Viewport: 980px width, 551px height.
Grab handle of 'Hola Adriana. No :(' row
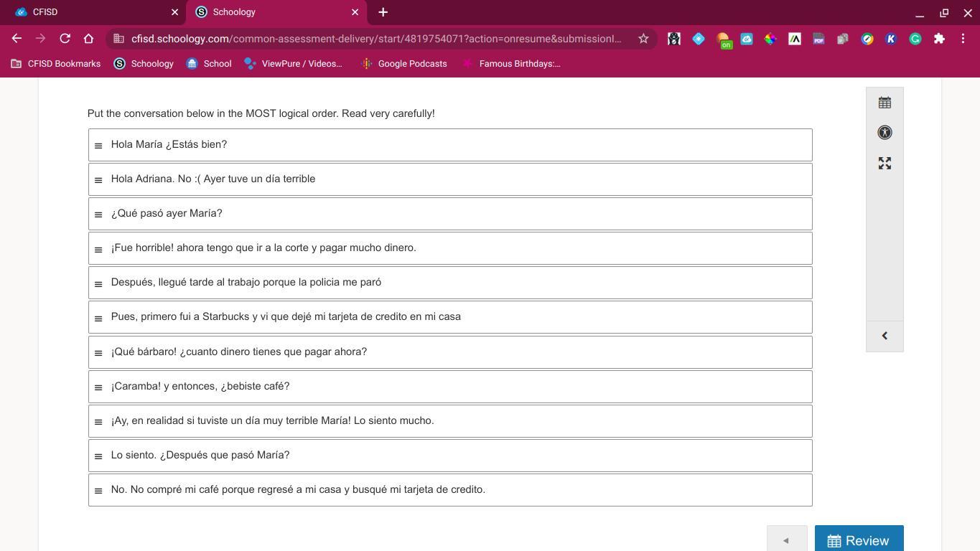98,180
